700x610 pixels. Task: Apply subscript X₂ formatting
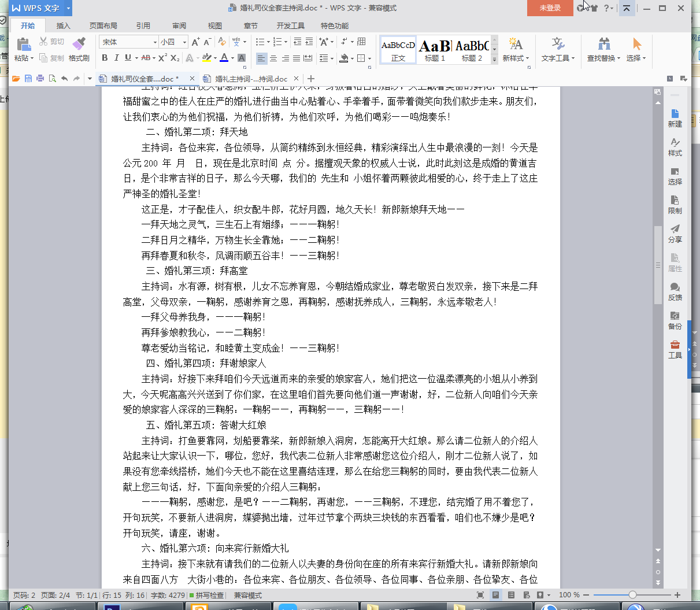175,58
